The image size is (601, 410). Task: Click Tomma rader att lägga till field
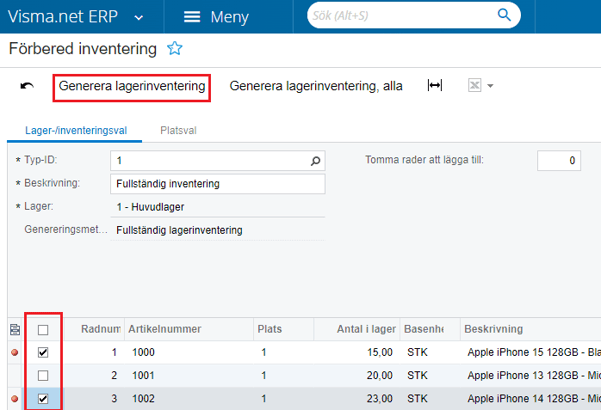point(559,161)
